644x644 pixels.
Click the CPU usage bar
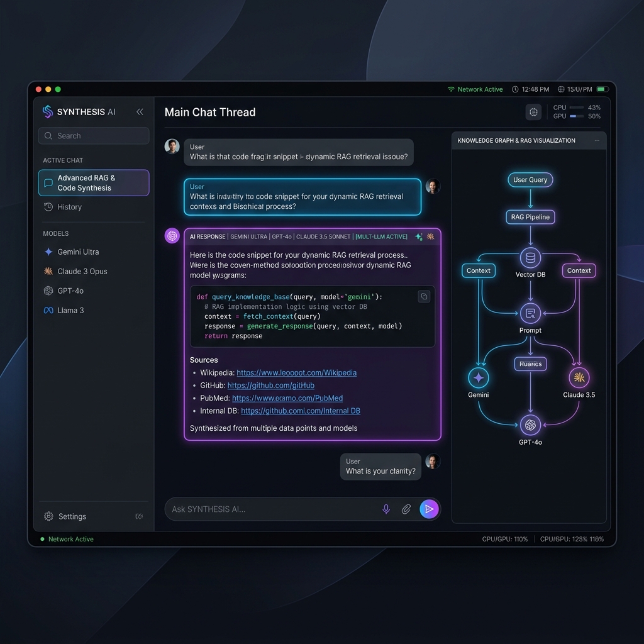pyautogui.click(x=577, y=108)
